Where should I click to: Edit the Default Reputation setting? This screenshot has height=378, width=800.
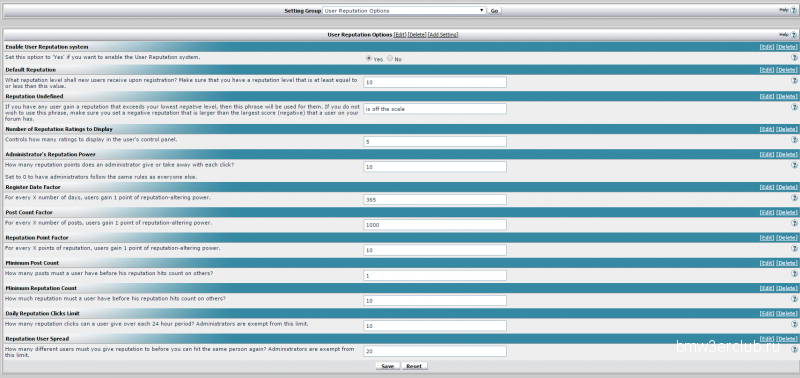tap(767, 70)
